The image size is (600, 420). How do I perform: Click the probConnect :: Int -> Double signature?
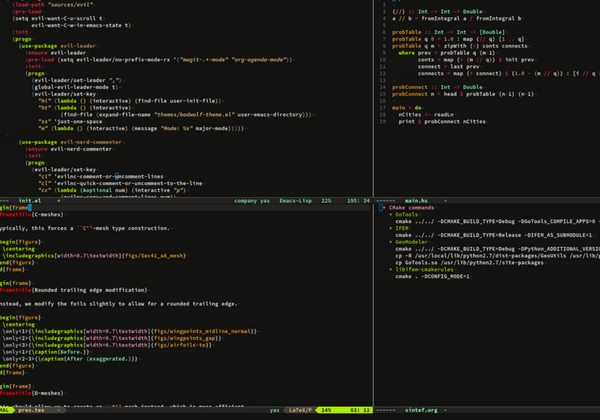437,87
